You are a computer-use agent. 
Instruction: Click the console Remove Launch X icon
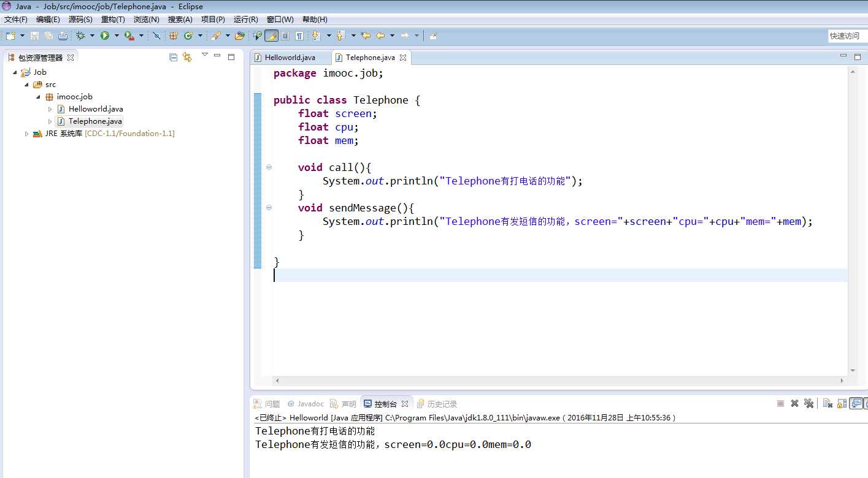point(794,403)
